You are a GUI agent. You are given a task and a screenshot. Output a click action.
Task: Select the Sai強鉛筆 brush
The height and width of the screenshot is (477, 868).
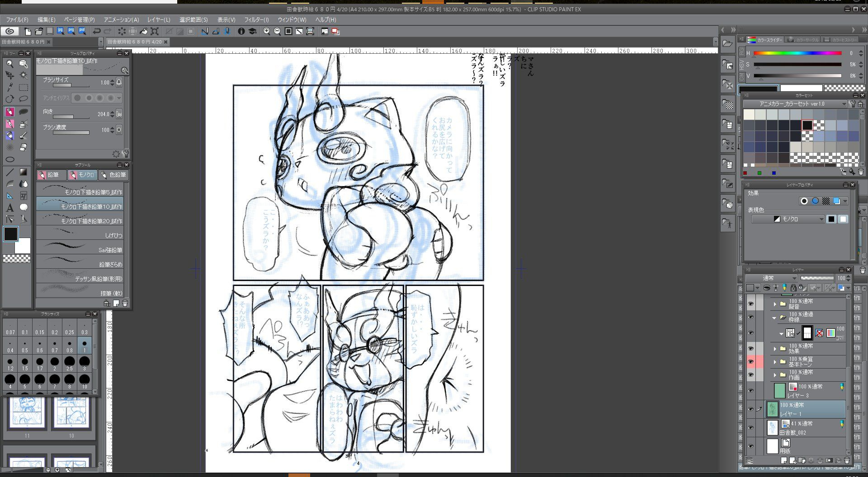point(80,248)
